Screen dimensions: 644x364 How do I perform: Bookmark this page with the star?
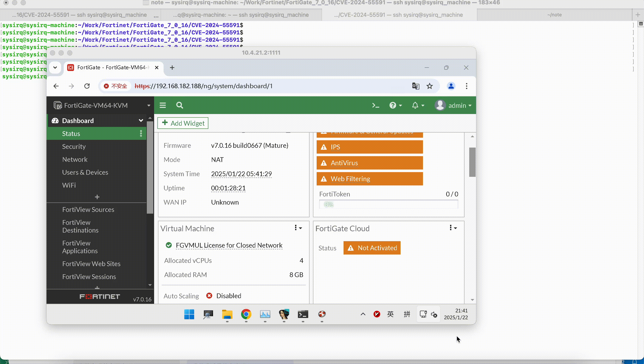click(430, 86)
